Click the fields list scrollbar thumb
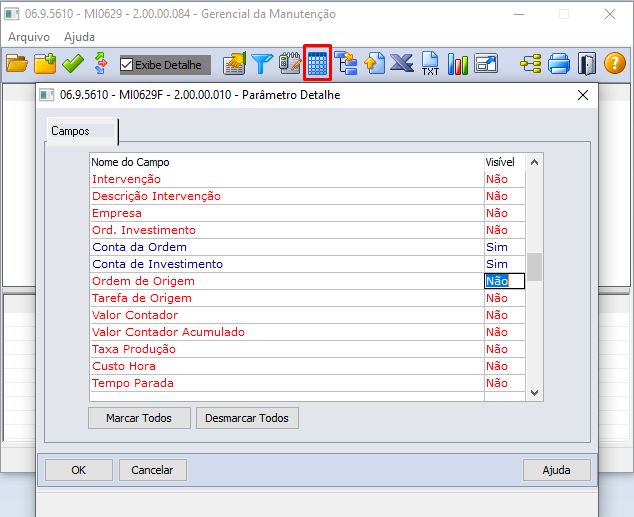Viewport: 634px width, 517px height. pyautogui.click(x=534, y=267)
